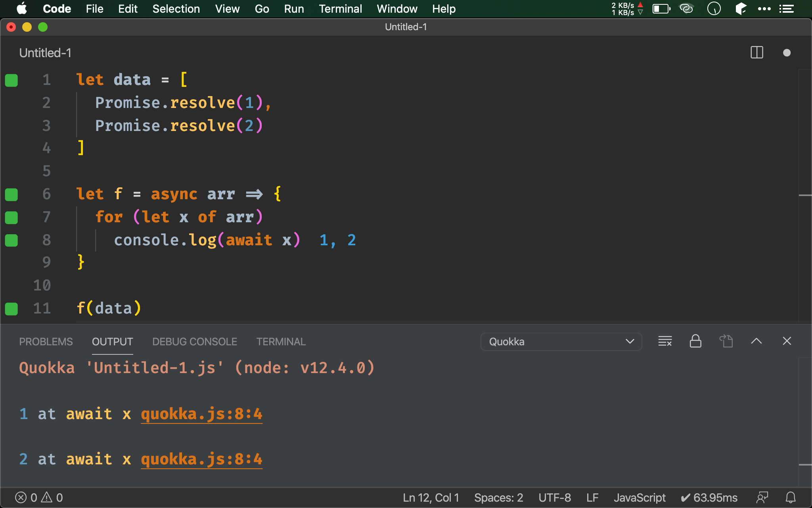Open the Notification Center list icon
Image resolution: width=812 pixels, height=508 pixels.
786,9
